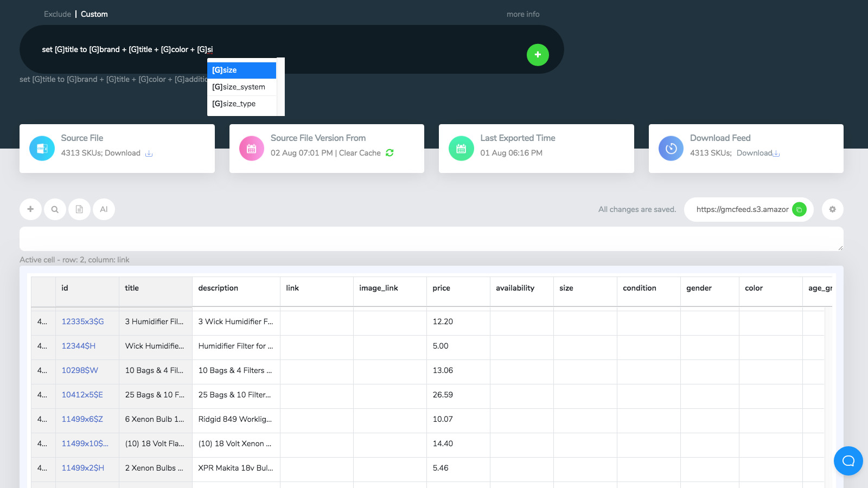This screenshot has height=488, width=868.
Task: Click the cell editor text area
Action: [431, 239]
